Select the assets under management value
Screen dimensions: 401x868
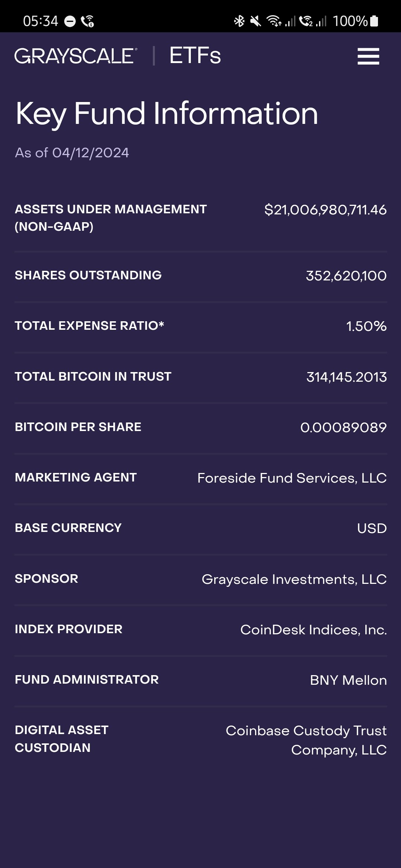(325, 210)
